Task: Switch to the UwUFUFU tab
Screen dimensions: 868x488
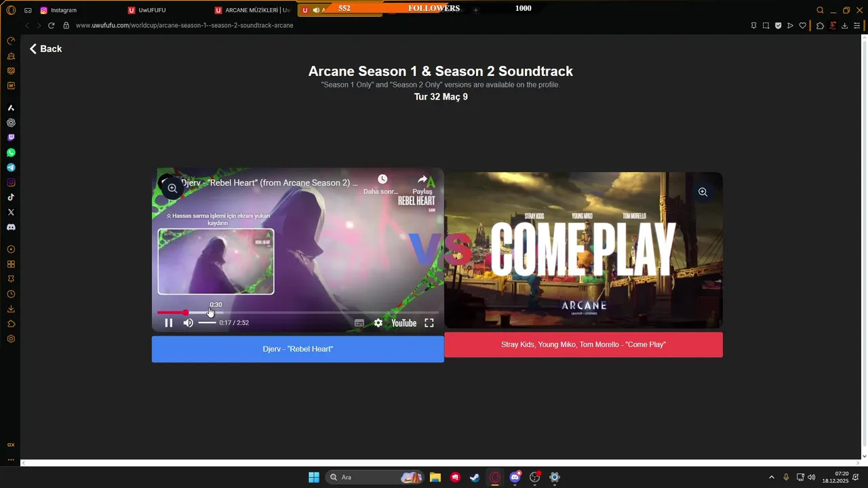Action: [x=167, y=10]
